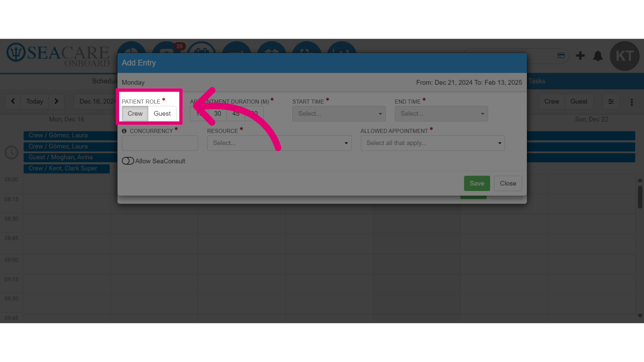Open the Dec 16, 2024 date picker
The width and height of the screenshot is (644, 362).
pos(96,102)
